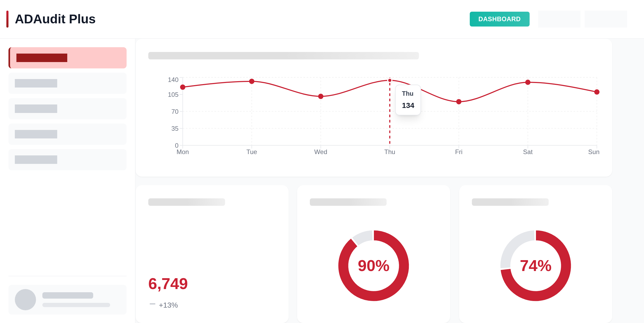
Task: Click the ADAudit Plus title
Action: click(55, 19)
